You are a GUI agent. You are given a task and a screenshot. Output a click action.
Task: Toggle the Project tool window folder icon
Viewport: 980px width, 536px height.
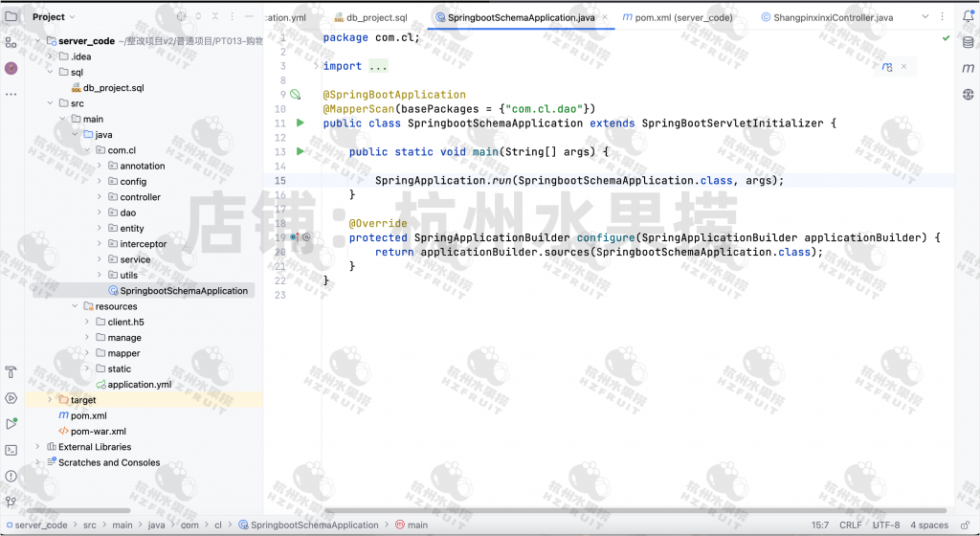[x=11, y=16]
